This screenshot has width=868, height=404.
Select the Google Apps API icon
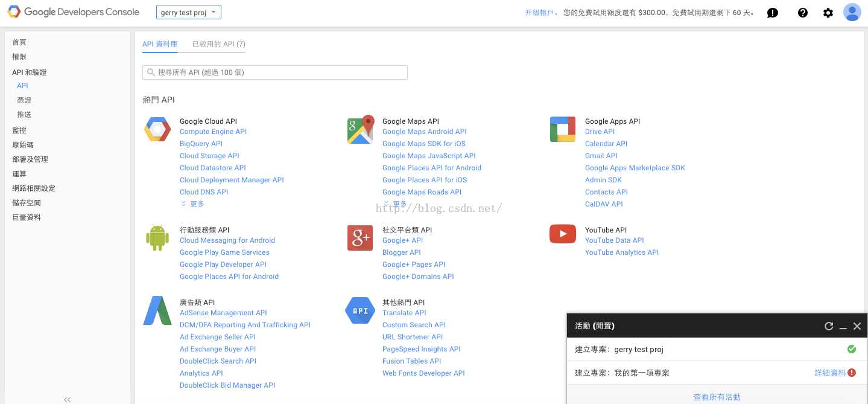(x=562, y=129)
